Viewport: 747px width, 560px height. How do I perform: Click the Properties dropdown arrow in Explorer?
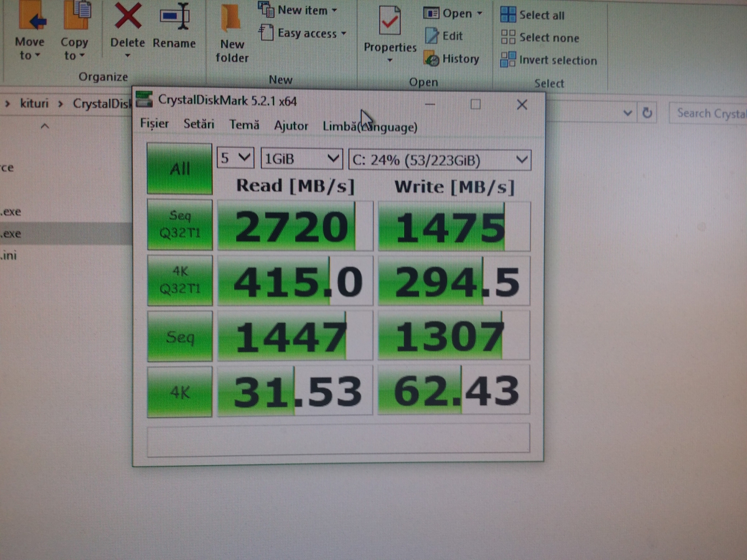pos(390,60)
